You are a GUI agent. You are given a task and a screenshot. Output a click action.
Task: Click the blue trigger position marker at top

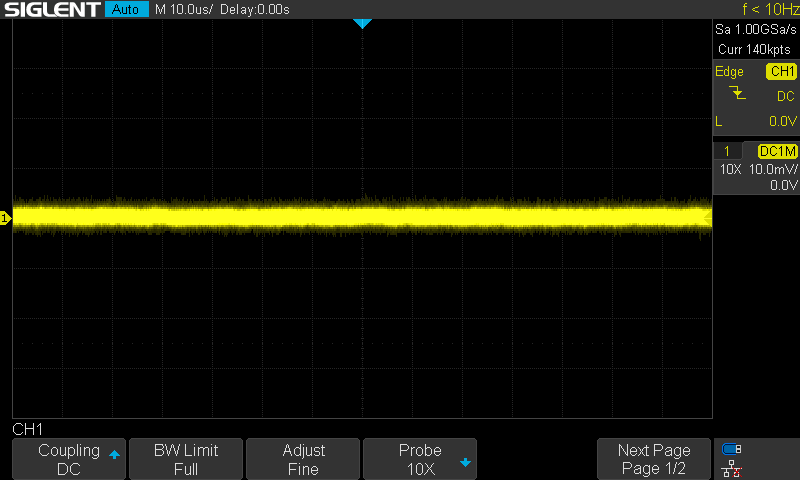362,23
